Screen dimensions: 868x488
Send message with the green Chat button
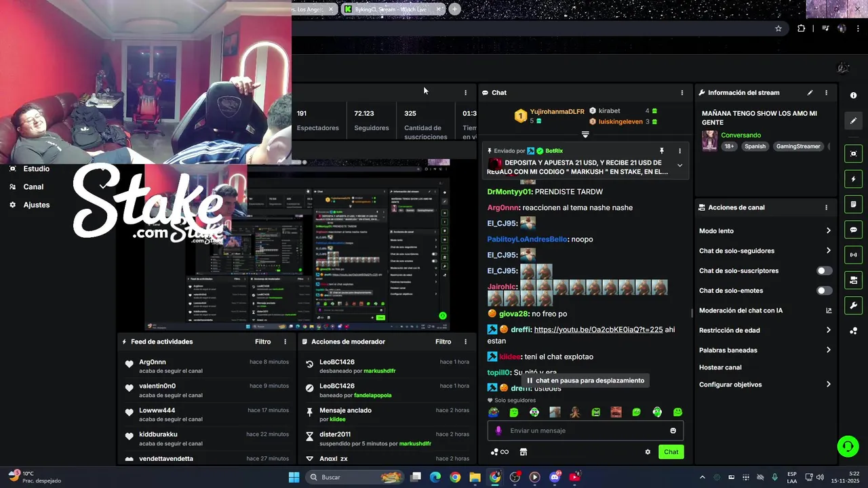pos(671,452)
